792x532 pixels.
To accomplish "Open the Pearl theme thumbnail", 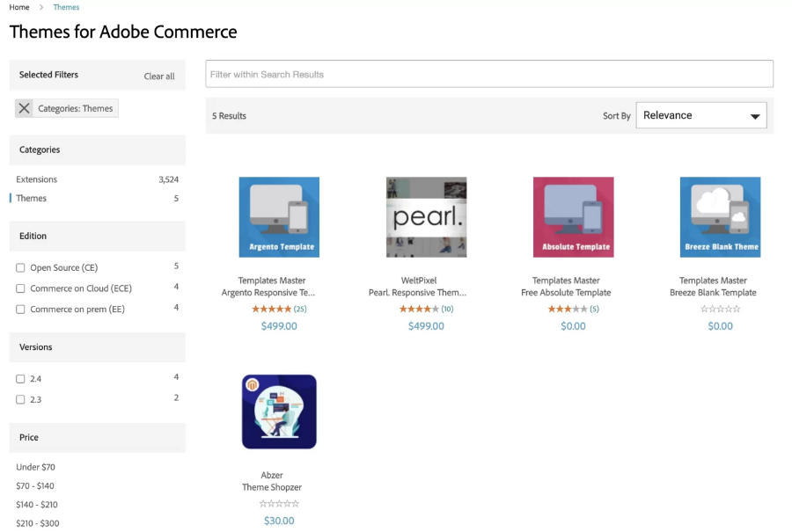I will [x=426, y=217].
